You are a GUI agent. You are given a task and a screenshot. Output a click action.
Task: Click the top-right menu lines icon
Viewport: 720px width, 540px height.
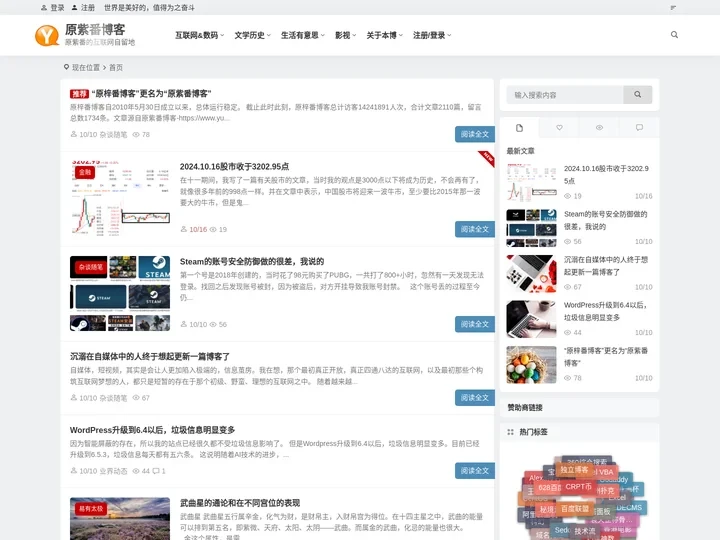point(673,7)
